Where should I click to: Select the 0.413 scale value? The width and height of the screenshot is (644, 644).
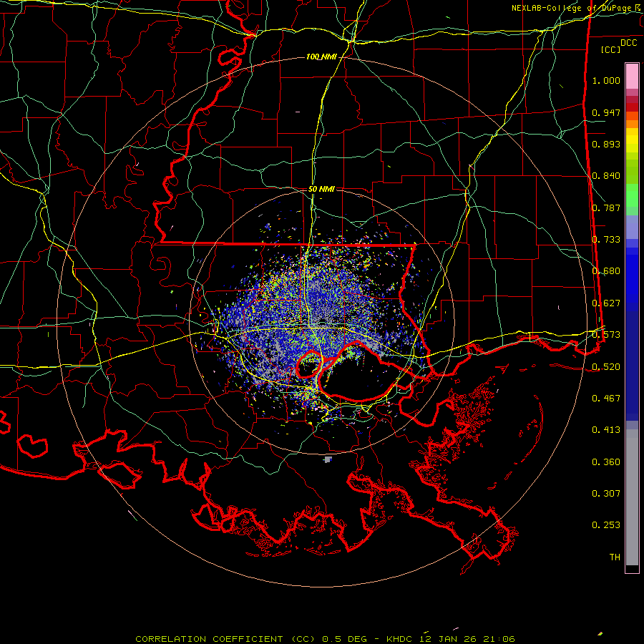tap(606, 430)
